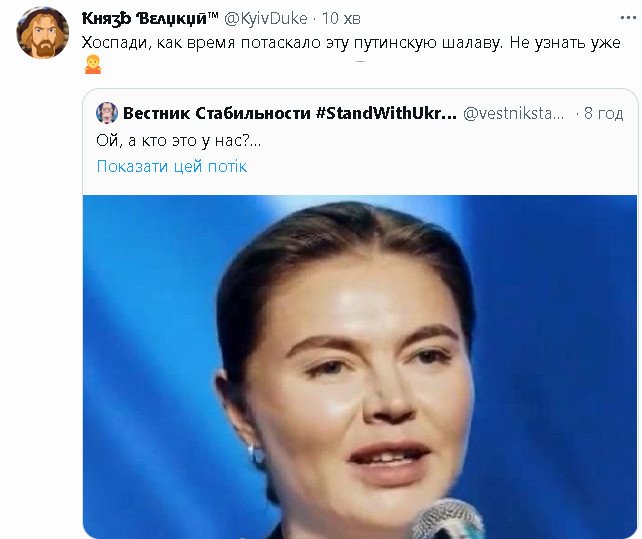Click the @vestniksta... handle

(513, 113)
